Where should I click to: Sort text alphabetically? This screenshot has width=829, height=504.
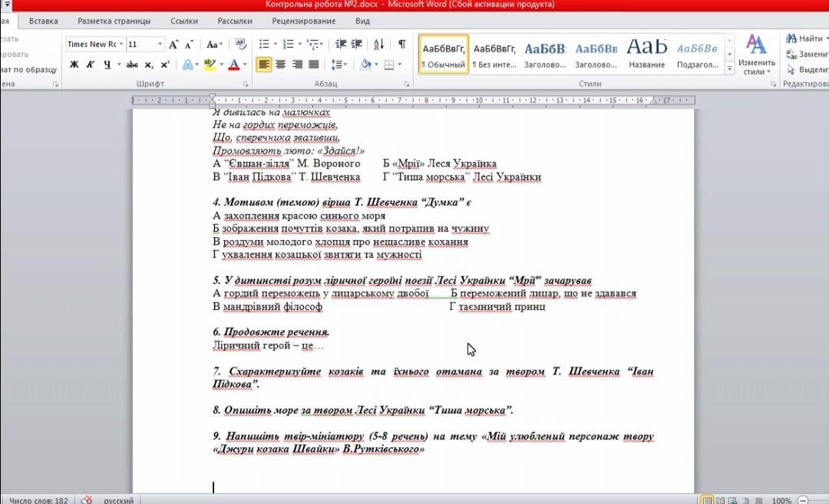click(378, 44)
